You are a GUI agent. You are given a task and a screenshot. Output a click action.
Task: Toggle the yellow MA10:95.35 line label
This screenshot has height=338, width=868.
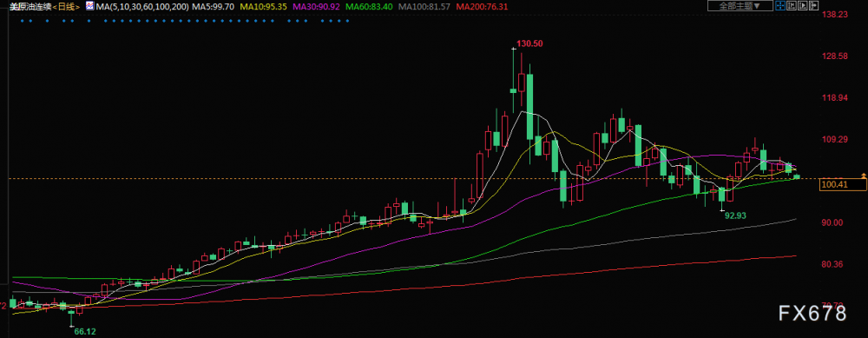click(x=264, y=7)
